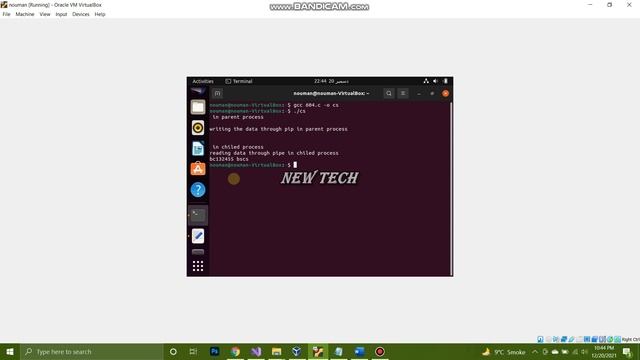Screen dimensions: 640x360
Task: Show Applications grid in the Ubuntu dock
Action: [x=198, y=266]
